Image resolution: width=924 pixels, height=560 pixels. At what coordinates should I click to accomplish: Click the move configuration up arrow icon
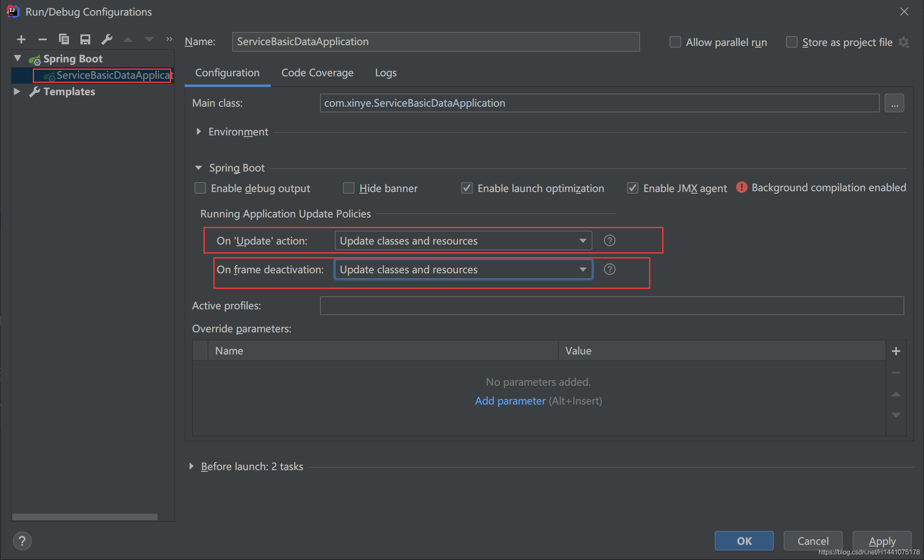128,41
